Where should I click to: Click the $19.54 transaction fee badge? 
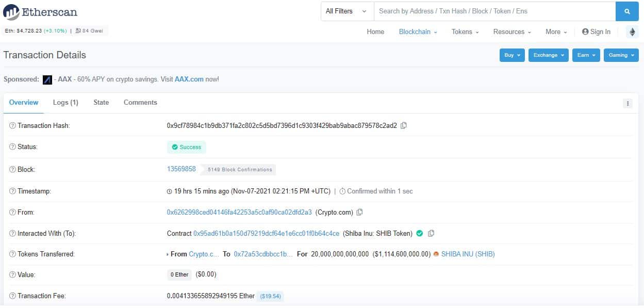point(271,296)
